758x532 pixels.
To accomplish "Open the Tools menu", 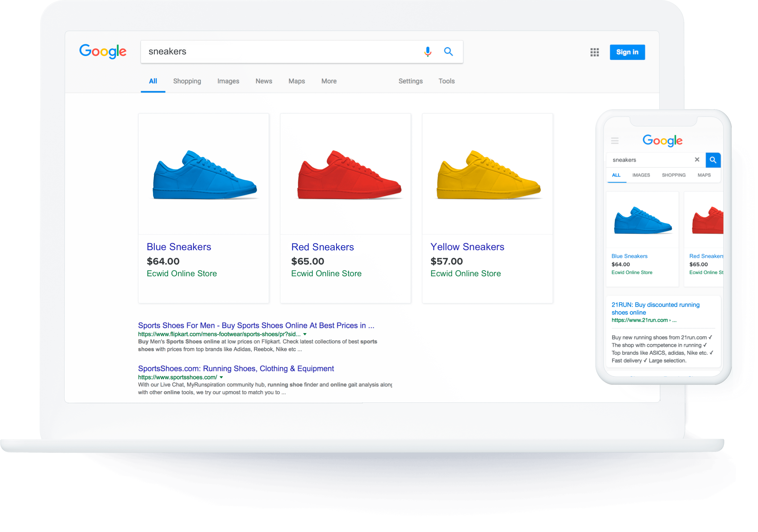I will point(446,81).
